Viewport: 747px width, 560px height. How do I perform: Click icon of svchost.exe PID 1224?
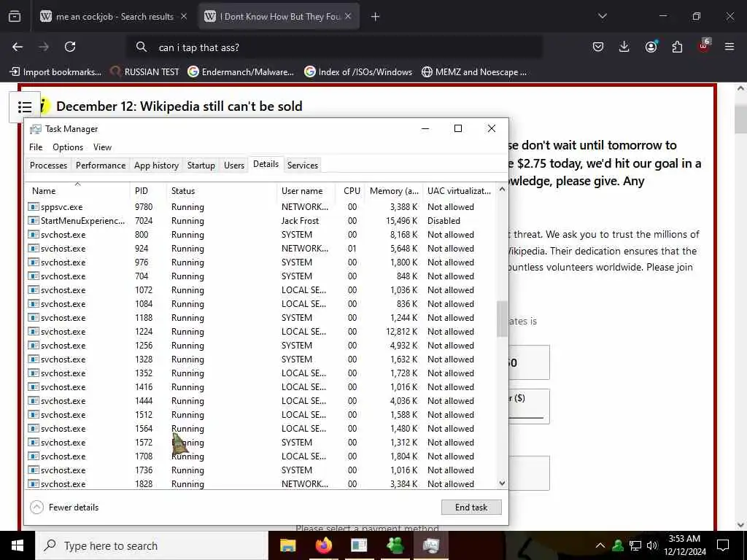click(34, 332)
